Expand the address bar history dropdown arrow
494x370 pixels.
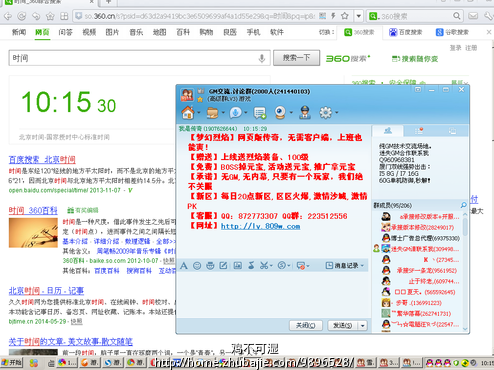pyautogui.click(x=359, y=16)
